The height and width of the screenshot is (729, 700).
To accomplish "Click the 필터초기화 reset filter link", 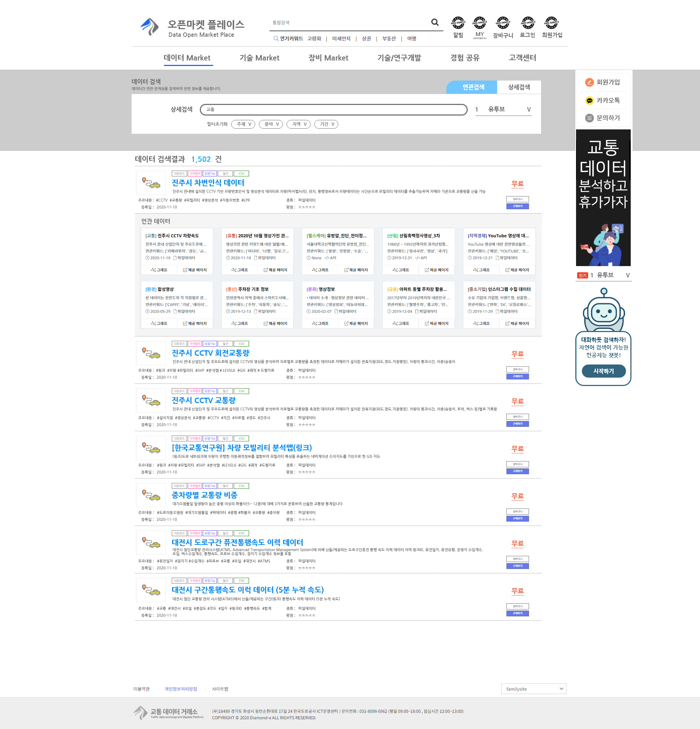I will (217, 124).
